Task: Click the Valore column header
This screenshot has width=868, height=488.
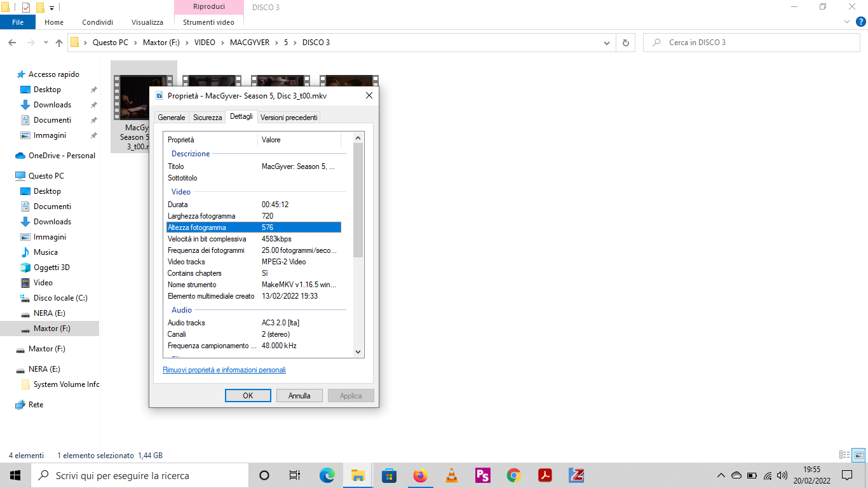Action: pyautogui.click(x=299, y=140)
